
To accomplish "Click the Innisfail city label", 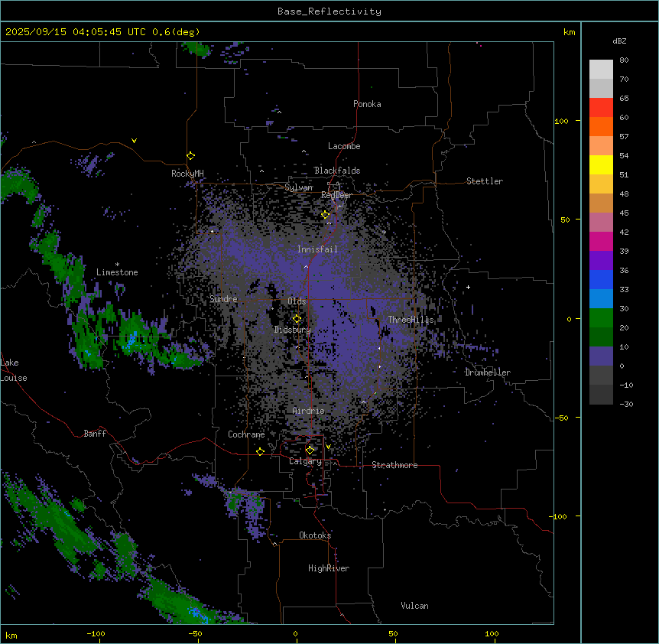I will (317, 249).
